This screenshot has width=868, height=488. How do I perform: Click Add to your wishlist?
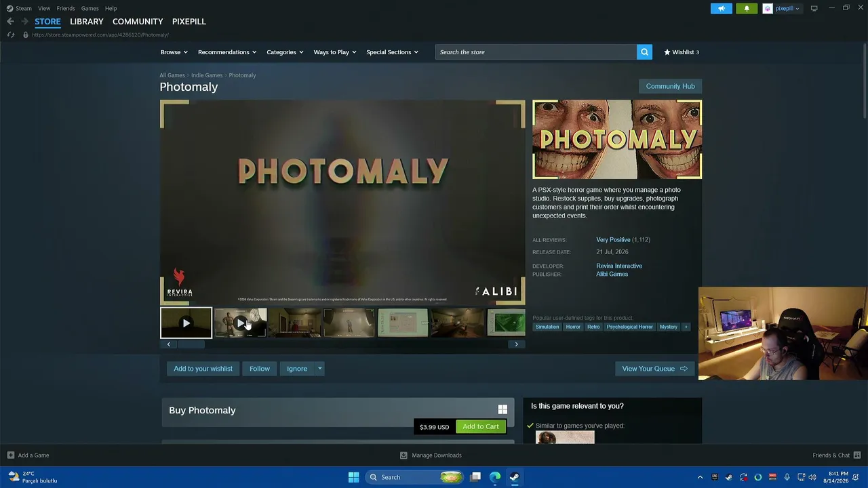(x=203, y=369)
